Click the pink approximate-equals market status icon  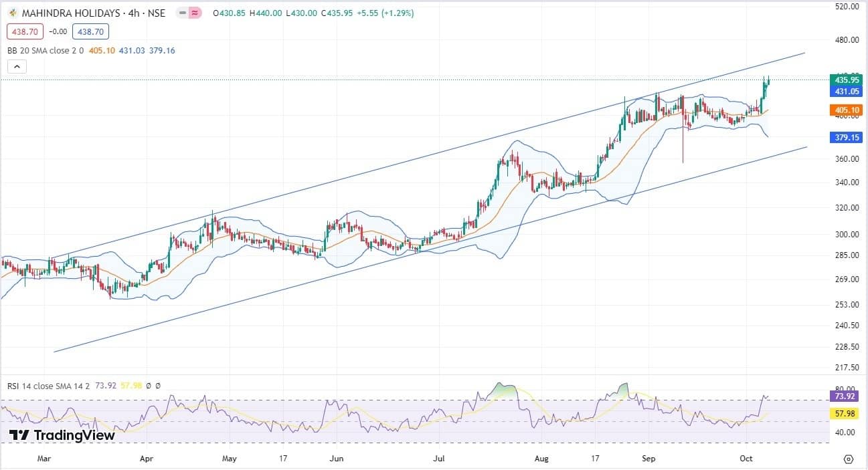195,13
